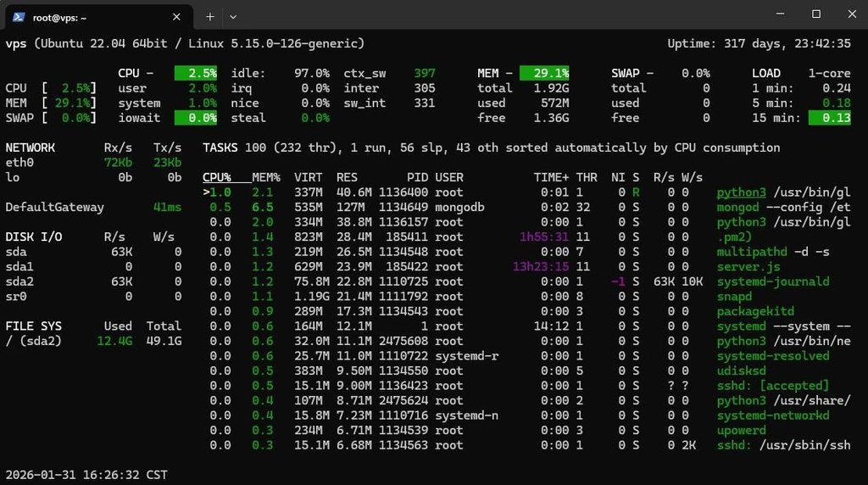Click the systemd-resolved process name
The height and width of the screenshot is (485, 868).
click(773, 356)
